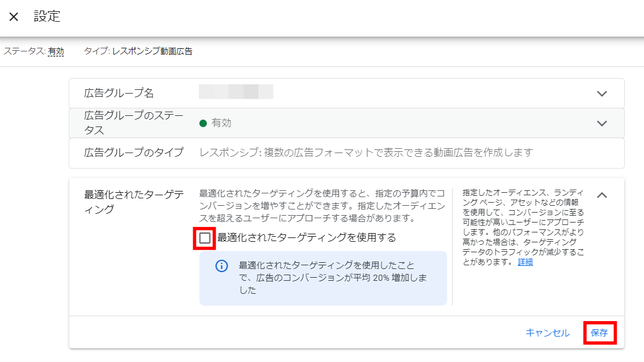
Task: Click the 設定 page title
Action: pos(47,17)
